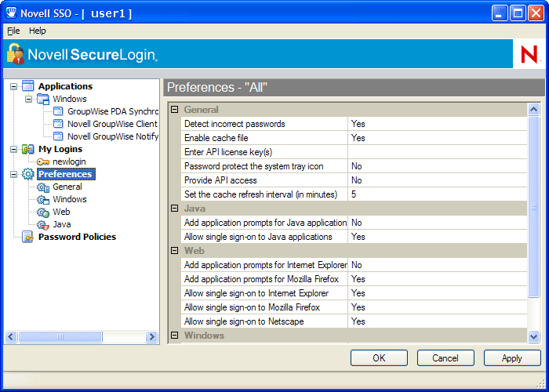This screenshot has height=392, width=549.
Task: Click the Applications tree icon
Action: tap(28, 85)
